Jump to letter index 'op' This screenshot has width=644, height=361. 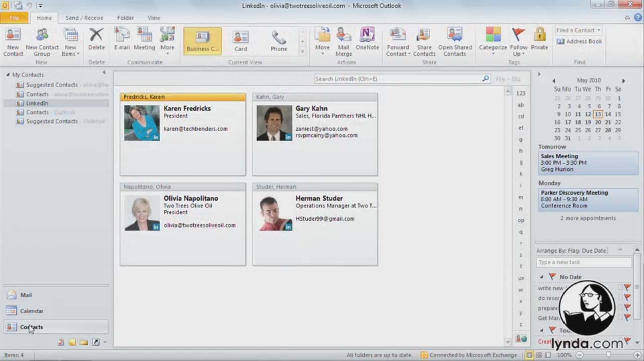pyautogui.click(x=521, y=220)
